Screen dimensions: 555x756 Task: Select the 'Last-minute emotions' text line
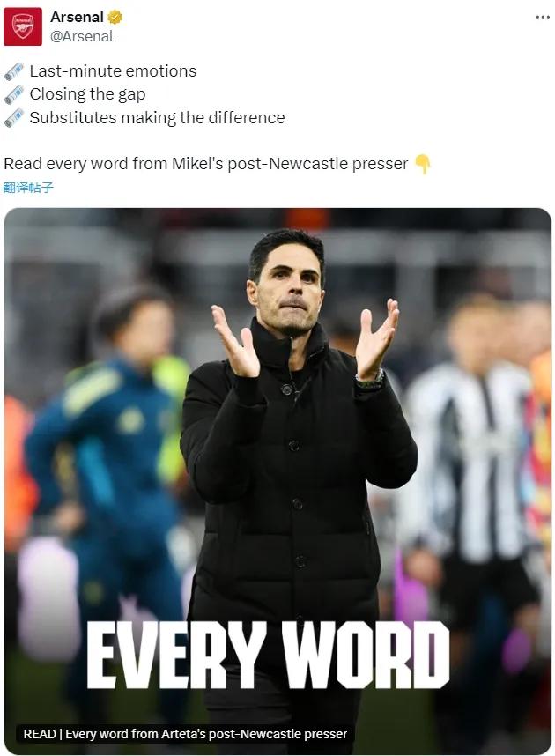point(113,71)
